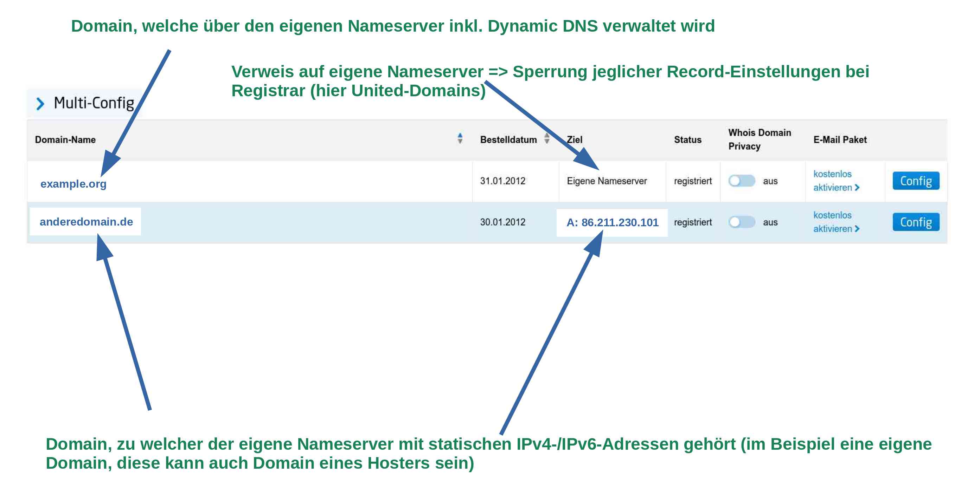
Task: Click the A record 86.211.230.101 target
Action: click(612, 222)
